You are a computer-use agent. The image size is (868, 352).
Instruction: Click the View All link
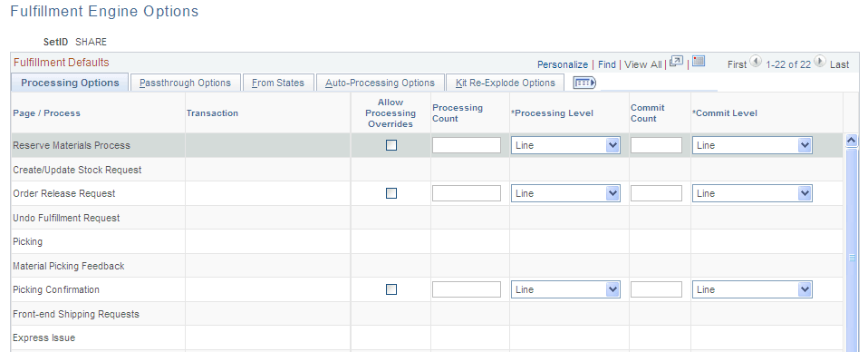coord(642,64)
